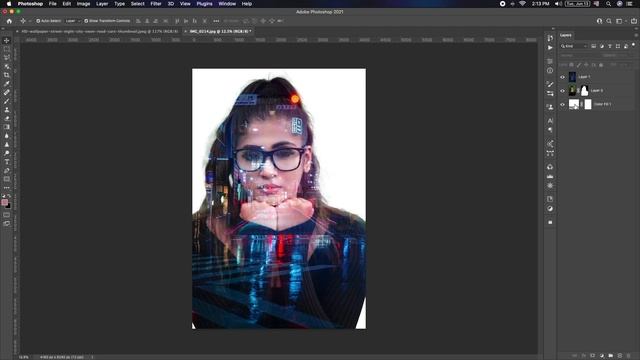This screenshot has width=640, height=360.
Task: Select the Clone Stamp tool
Action: [x=7, y=109]
